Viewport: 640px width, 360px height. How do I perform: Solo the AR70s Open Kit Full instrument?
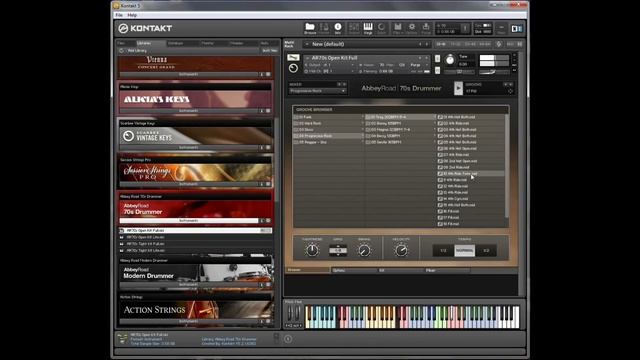click(437, 58)
